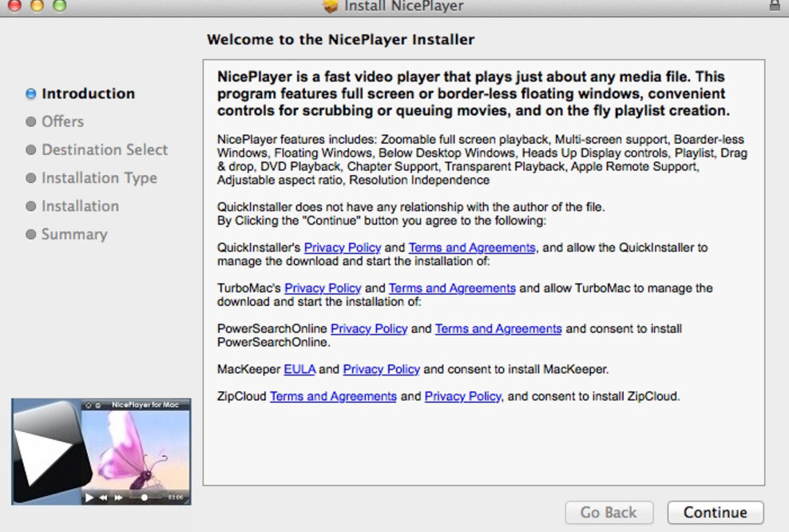Image resolution: width=789 pixels, height=532 pixels.
Task: Click the fast-forward icon in the preview image
Action: point(119,497)
